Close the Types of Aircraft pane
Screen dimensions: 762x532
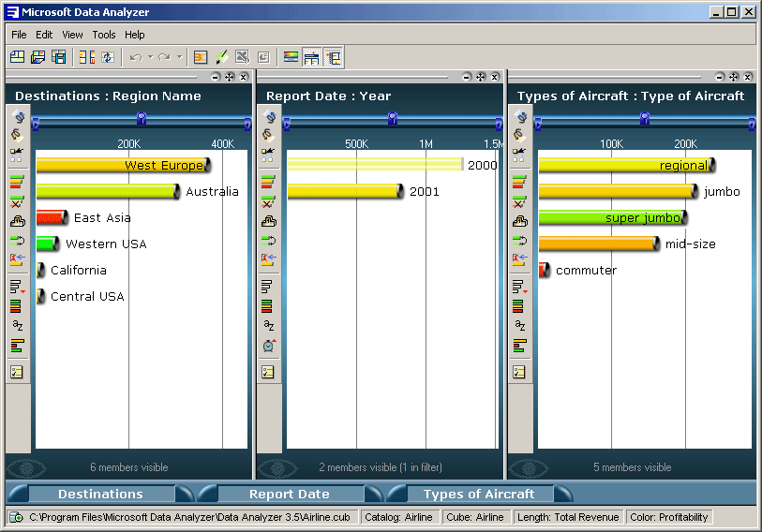(x=748, y=77)
